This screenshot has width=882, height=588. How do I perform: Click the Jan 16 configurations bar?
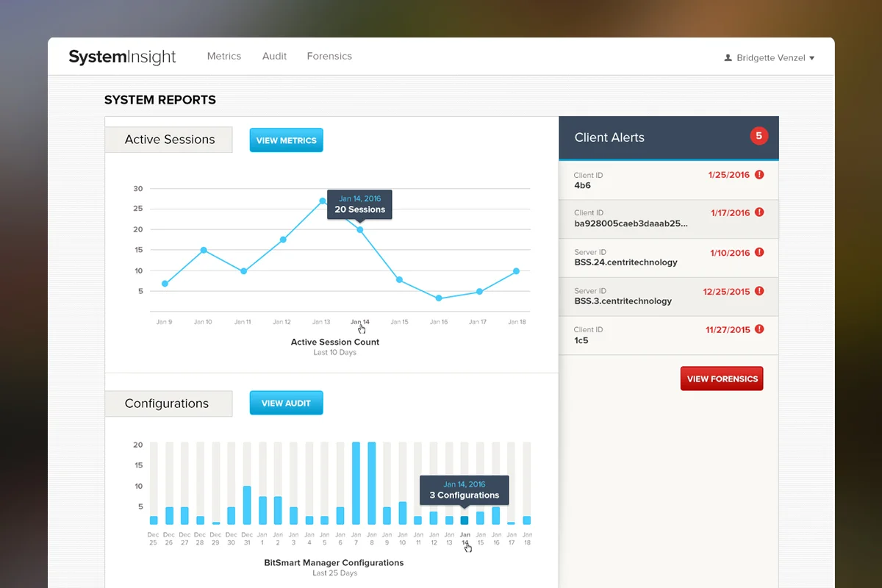point(495,516)
